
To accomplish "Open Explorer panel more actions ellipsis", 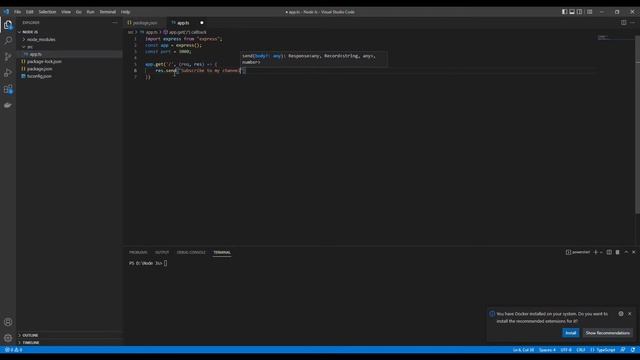I will pyautogui.click(x=114, y=23).
